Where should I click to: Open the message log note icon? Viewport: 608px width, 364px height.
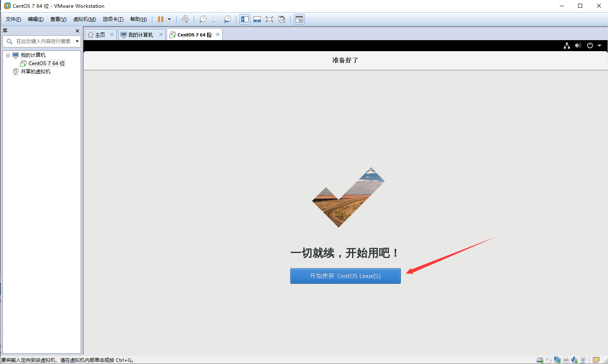[x=596, y=360]
